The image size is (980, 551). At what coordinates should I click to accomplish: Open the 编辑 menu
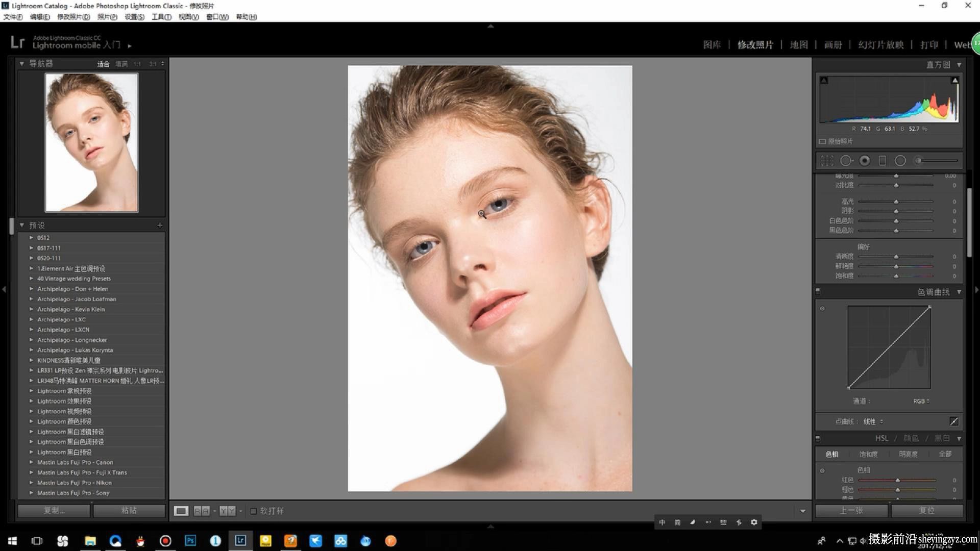pyautogui.click(x=40, y=17)
